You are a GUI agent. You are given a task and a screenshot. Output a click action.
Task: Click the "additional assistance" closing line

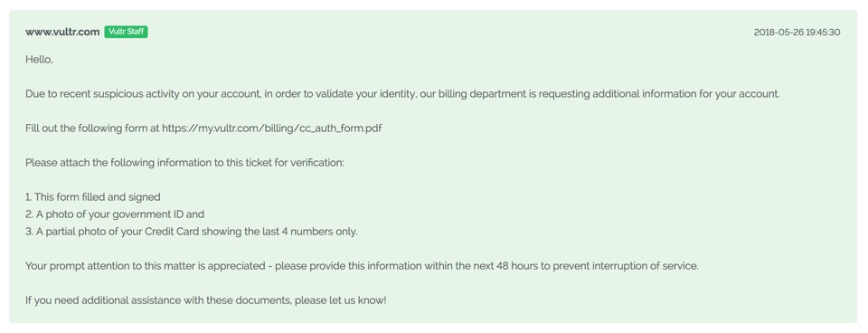205,300
